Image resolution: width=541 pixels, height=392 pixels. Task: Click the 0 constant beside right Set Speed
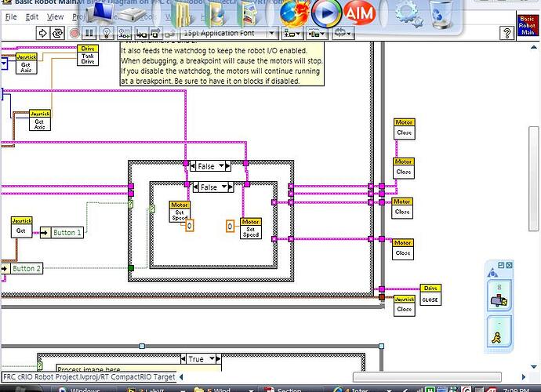point(231,226)
